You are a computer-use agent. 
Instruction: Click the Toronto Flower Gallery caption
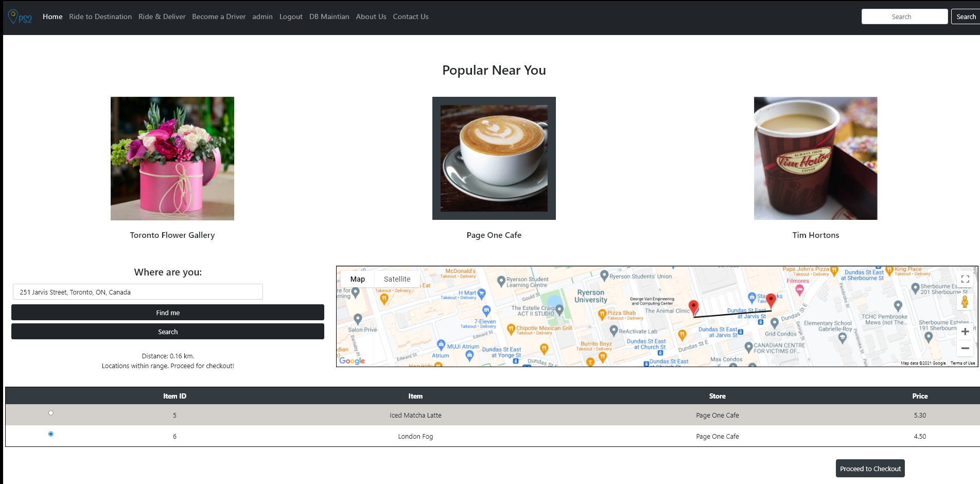click(x=172, y=235)
